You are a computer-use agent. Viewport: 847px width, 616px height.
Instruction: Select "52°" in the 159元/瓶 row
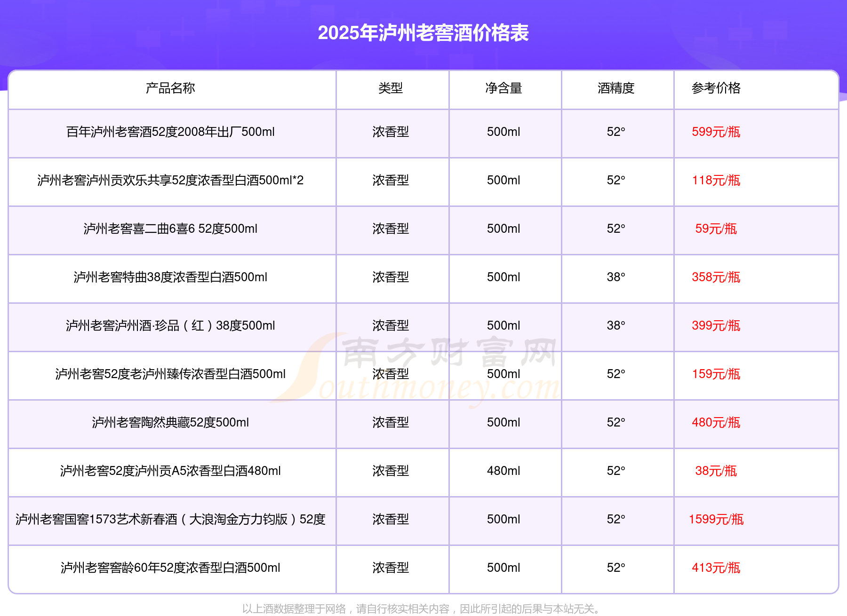pos(616,374)
